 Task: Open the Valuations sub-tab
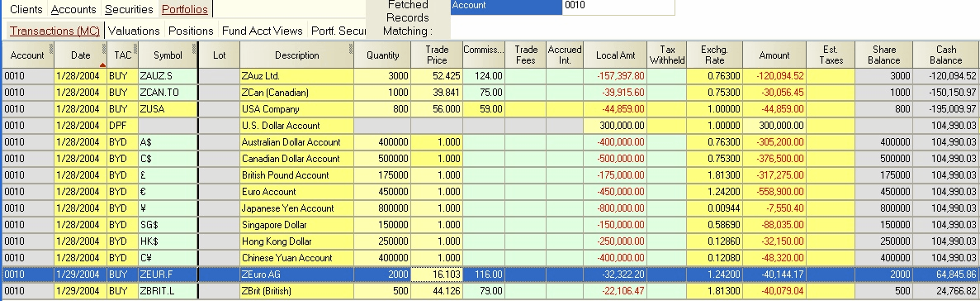134,31
